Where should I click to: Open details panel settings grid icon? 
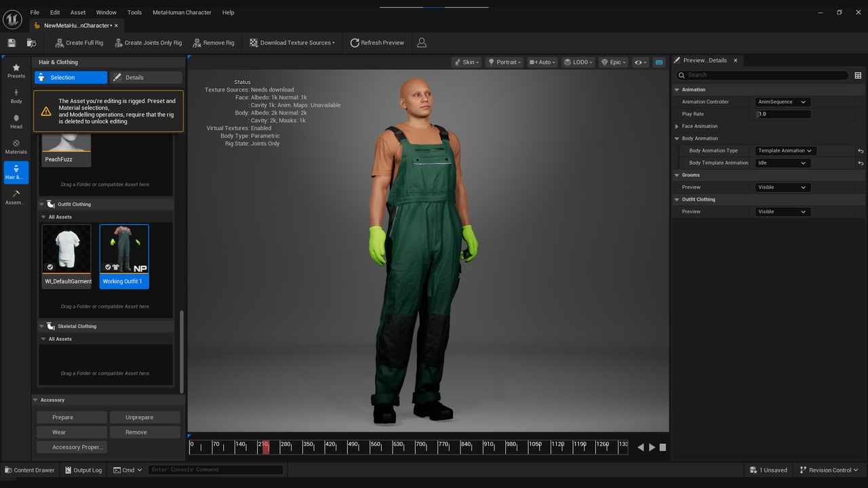pyautogui.click(x=858, y=75)
